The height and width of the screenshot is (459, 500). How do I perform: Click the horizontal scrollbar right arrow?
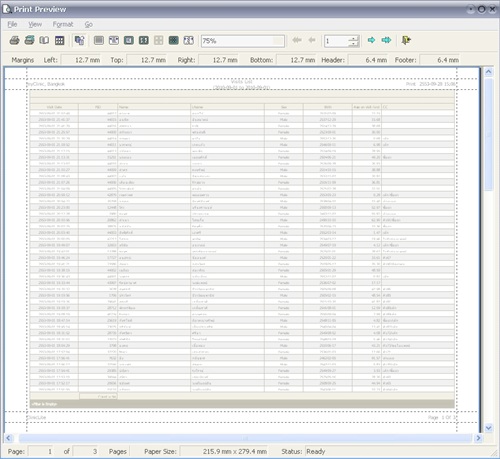[x=479, y=438]
